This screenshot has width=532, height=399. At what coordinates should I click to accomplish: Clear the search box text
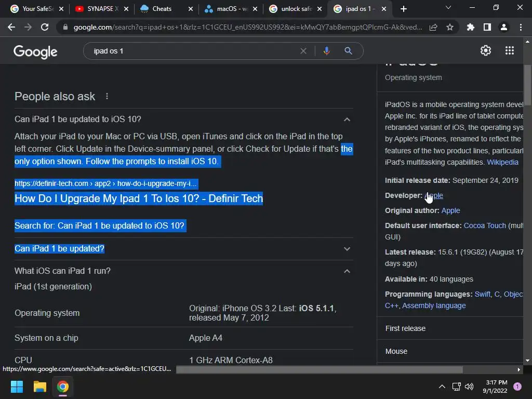click(x=303, y=51)
